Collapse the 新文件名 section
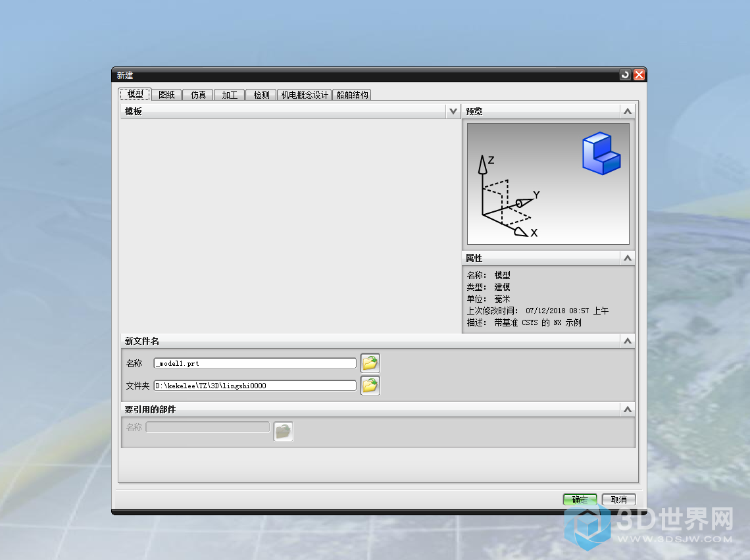 (628, 342)
